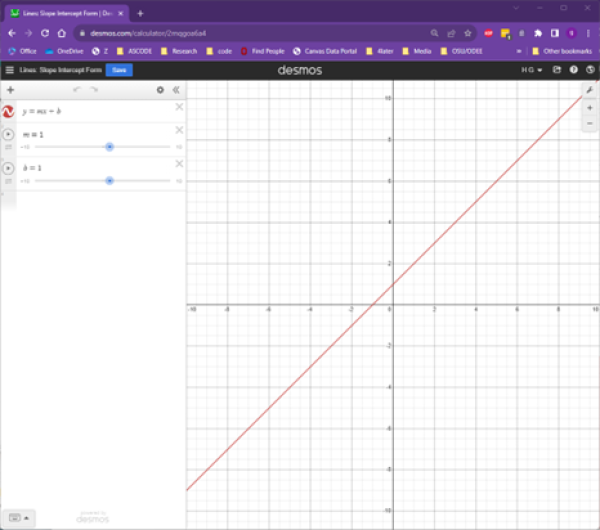
Task: Open the browser extensions puzzle menu
Action: coord(538,33)
